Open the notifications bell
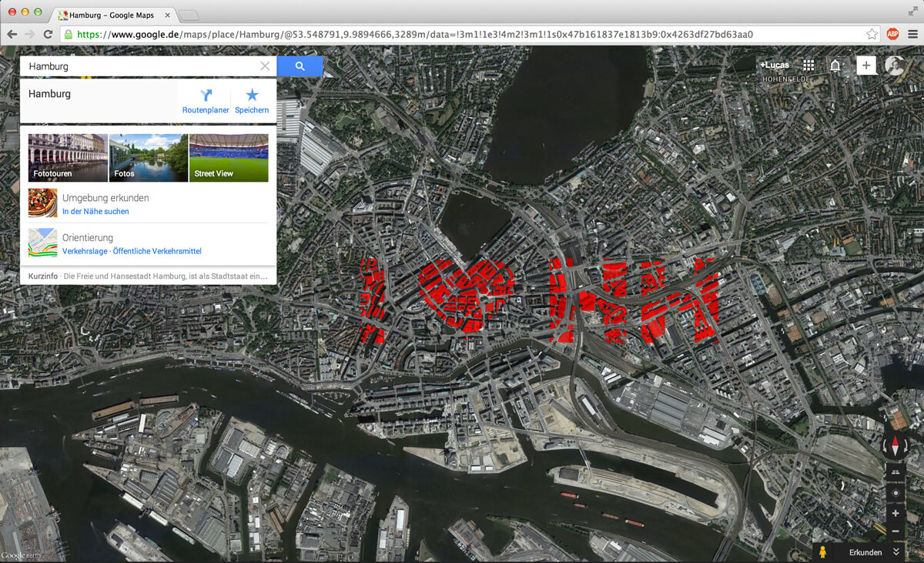 835,66
